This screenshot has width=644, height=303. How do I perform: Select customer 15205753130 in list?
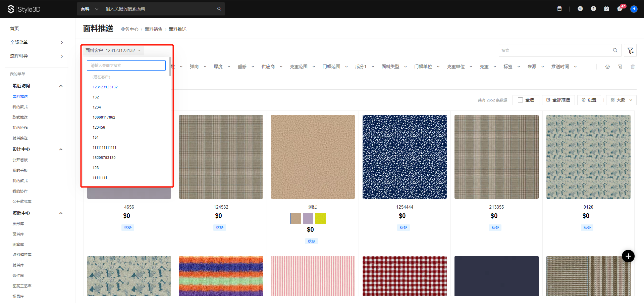point(104,158)
